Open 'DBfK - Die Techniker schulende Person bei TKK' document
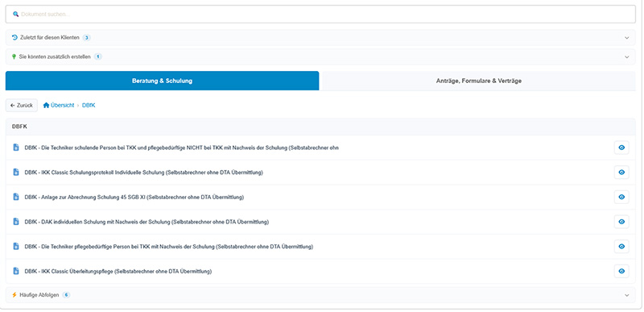Image resolution: width=644 pixels, height=312 pixels. [182, 148]
